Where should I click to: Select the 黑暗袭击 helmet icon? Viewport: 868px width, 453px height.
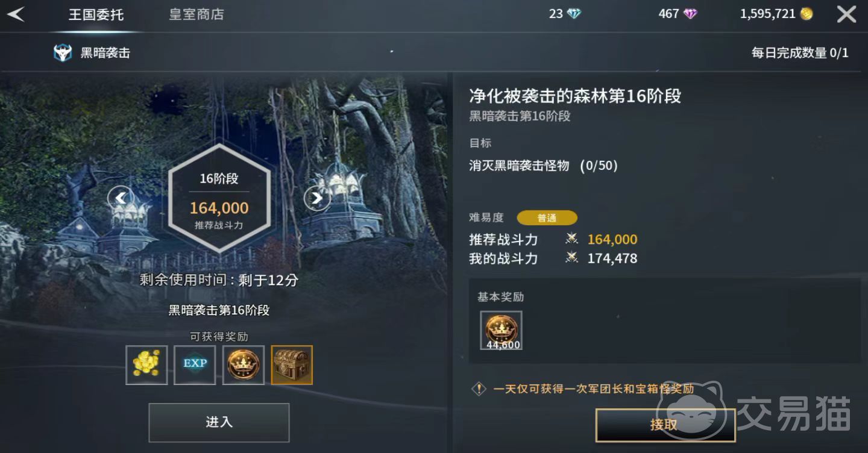[x=63, y=53]
